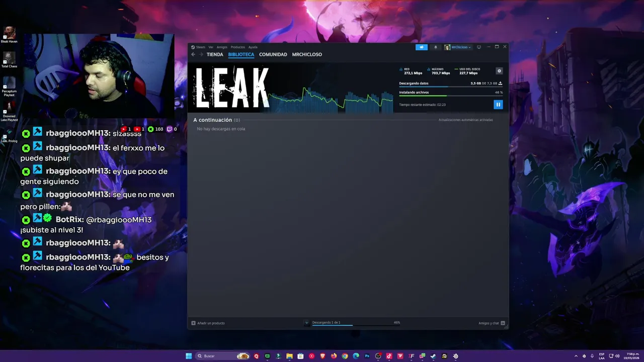Open Steam notifications bell
This screenshot has height=362, width=644.
[436, 47]
